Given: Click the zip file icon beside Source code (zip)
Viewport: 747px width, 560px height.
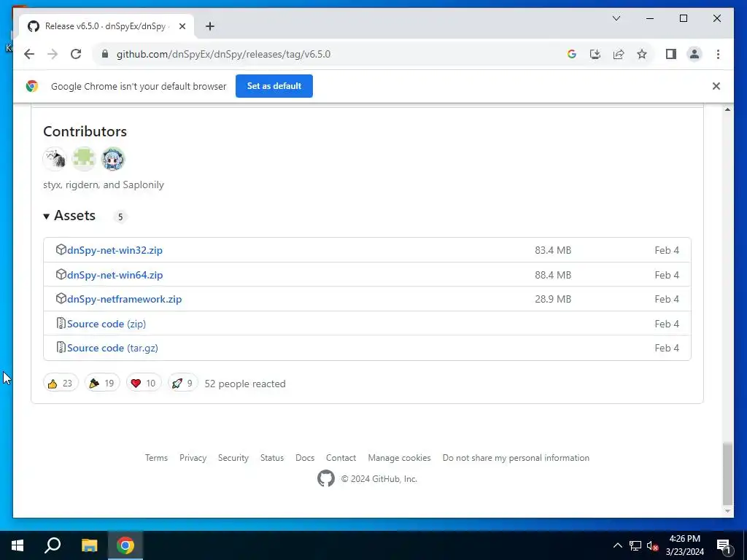Looking at the screenshot, I should (x=61, y=323).
